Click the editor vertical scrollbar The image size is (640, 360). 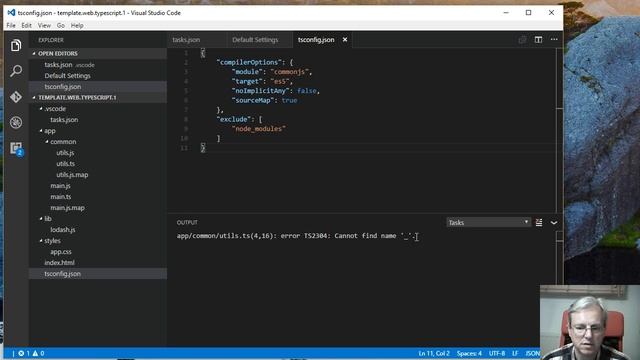560,130
